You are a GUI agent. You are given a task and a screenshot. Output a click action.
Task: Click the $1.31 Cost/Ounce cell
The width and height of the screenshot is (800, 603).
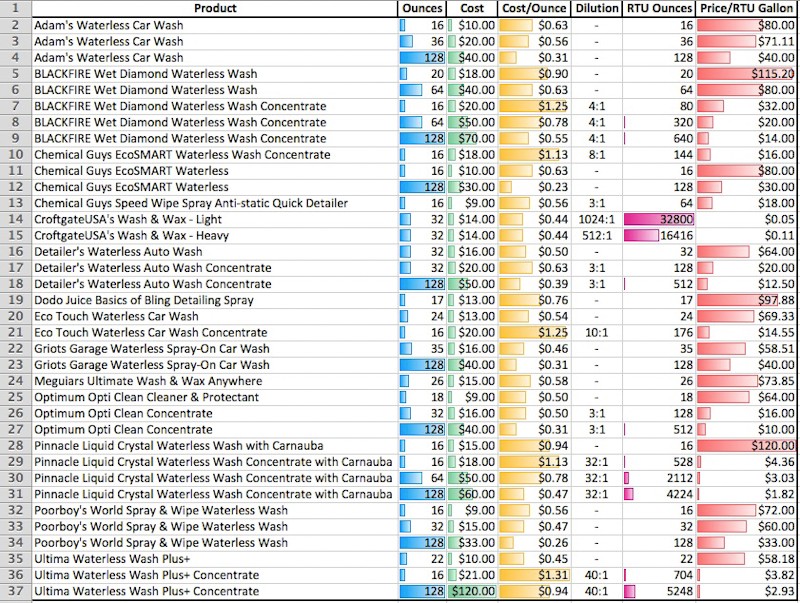tap(534, 575)
